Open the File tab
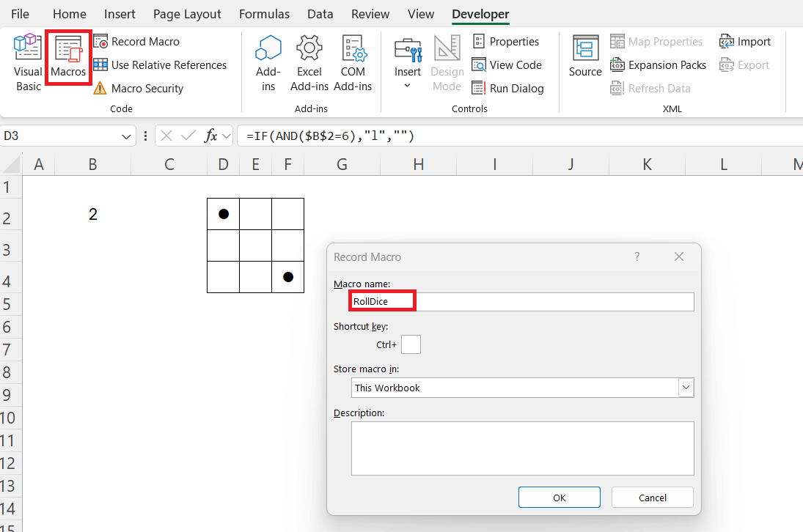Viewport: 803px width, 532px height. pos(20,14)
